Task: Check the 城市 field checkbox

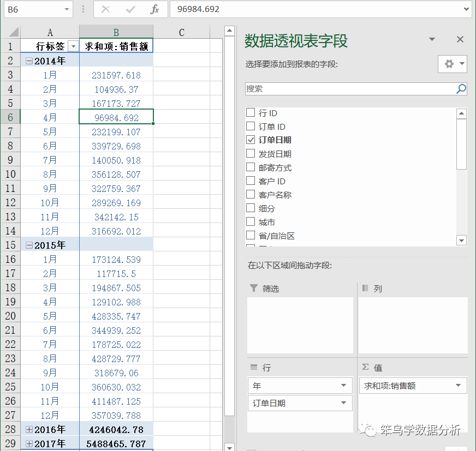Action: coord(251,221)
